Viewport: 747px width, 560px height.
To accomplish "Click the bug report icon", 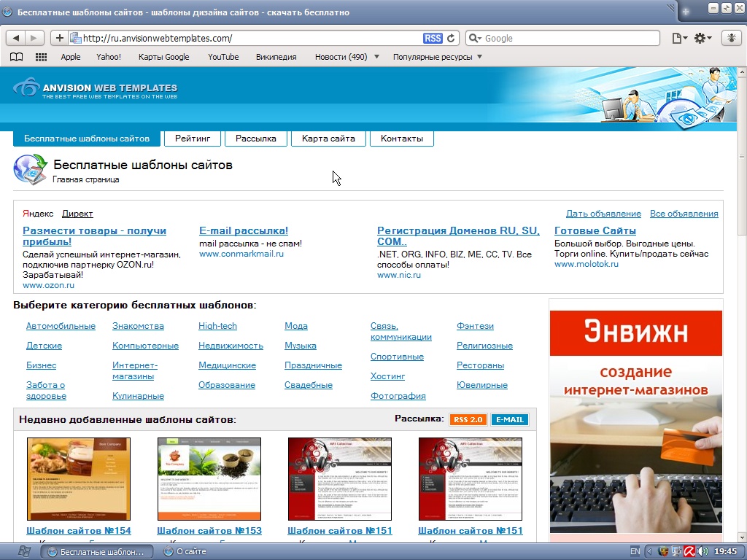I will (x=731, y=38).
